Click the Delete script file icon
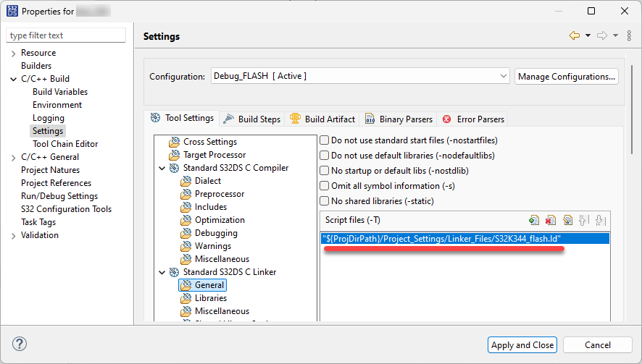 click(551, 221)
